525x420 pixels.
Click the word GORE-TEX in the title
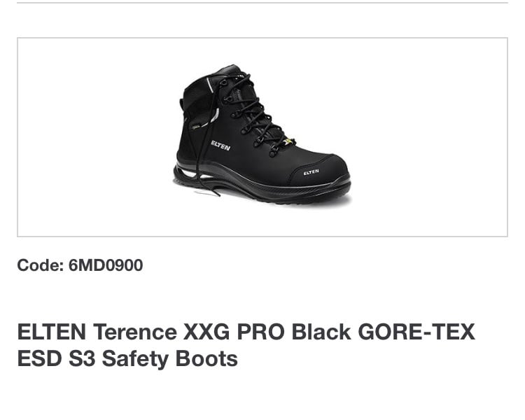[x=416, y=332]
